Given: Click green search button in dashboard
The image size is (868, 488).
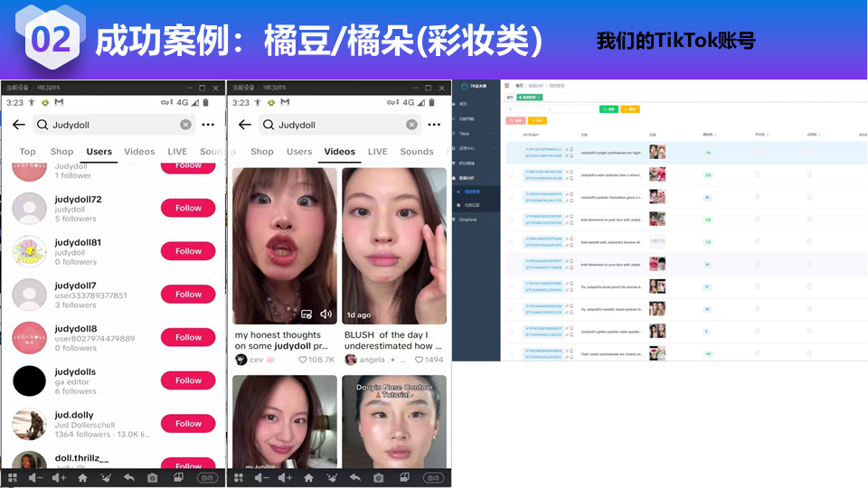Looking at the screenshot, I should (x=609, y=109).
